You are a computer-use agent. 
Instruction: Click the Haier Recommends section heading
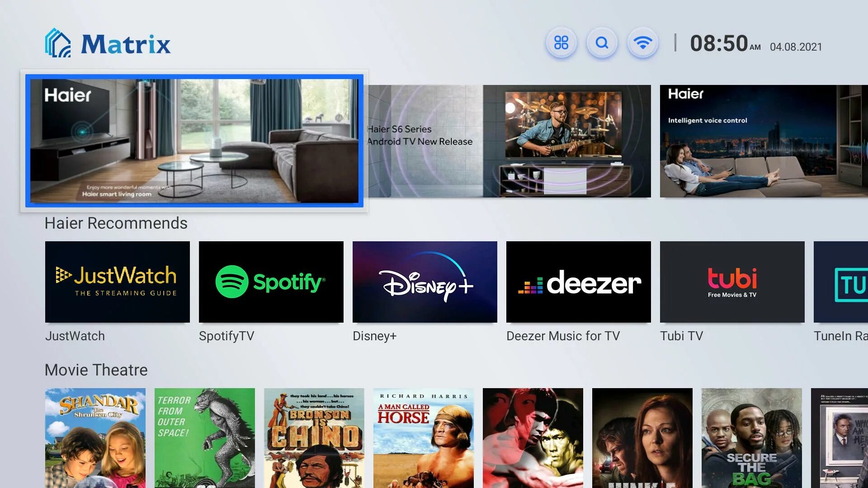pos(116,223)
